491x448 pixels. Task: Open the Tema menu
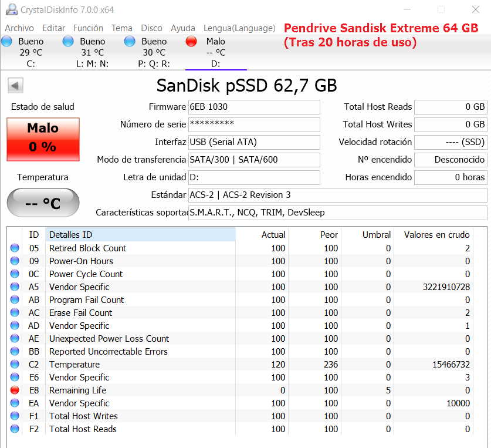122,28
